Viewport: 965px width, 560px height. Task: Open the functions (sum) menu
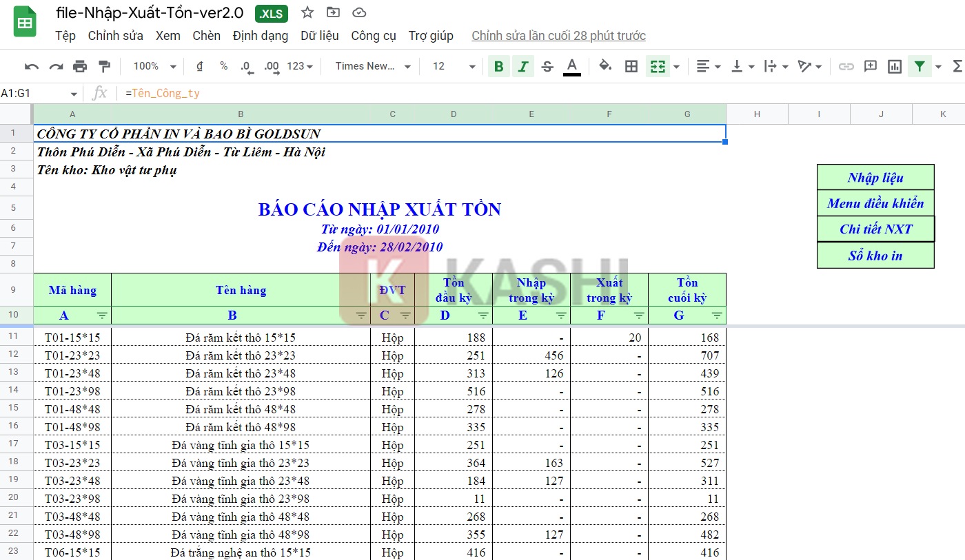click(x=953, y=66)
